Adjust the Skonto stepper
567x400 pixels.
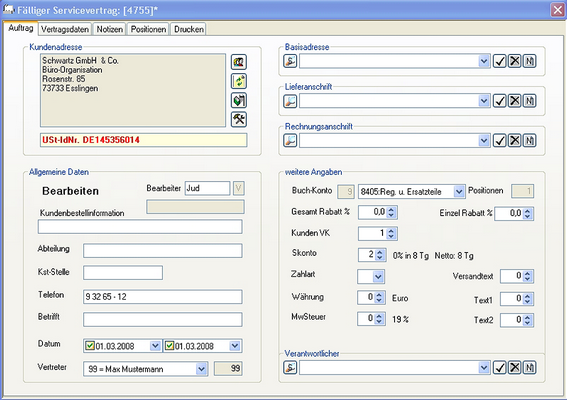pos(379,255)
